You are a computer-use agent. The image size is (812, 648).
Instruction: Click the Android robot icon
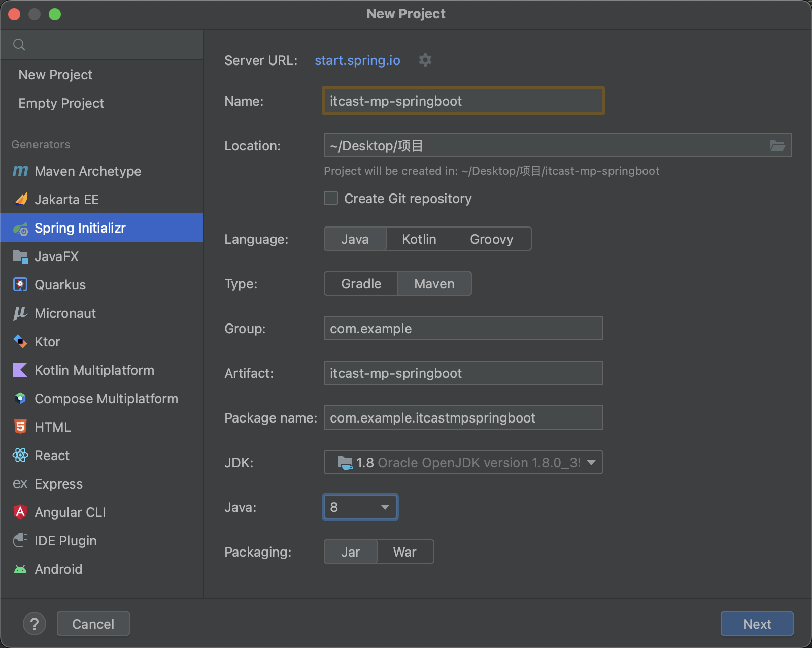click(20, 569)
